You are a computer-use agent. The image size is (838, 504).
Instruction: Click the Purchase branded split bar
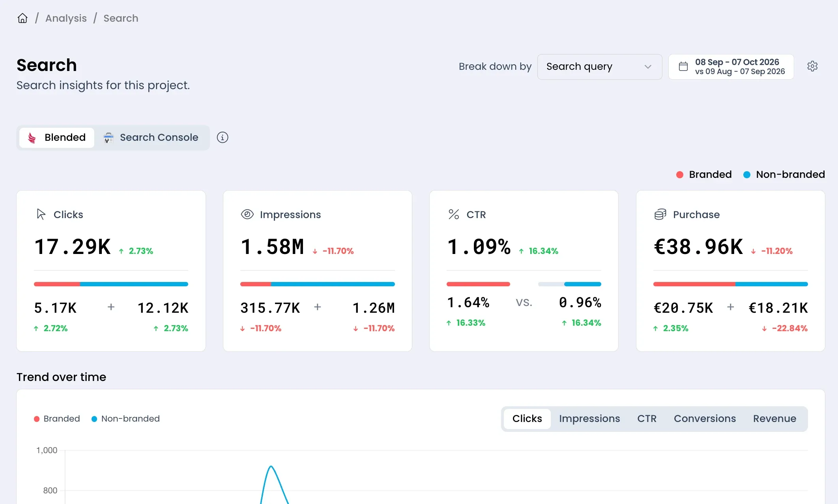(694, 284)
